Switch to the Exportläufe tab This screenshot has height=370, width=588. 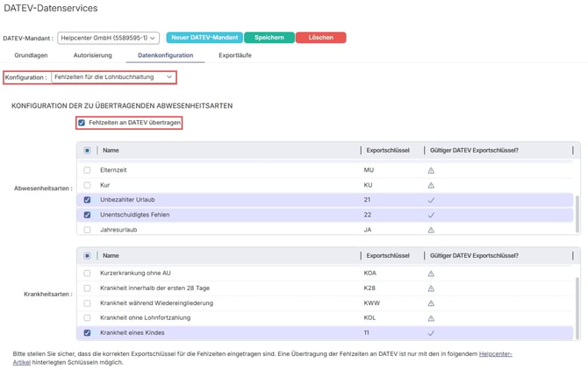pos(234,55)
